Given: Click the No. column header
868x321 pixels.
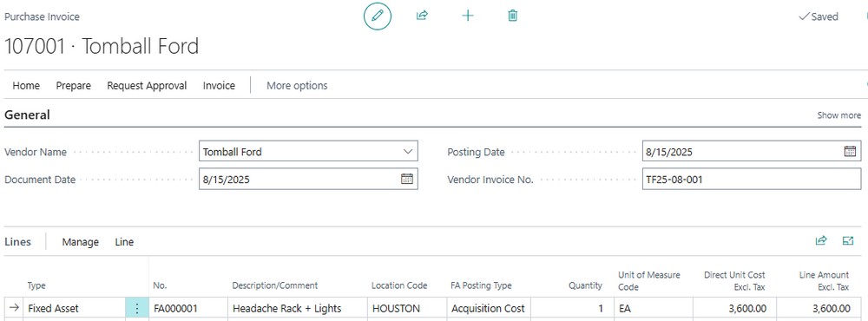Looking at the screenshot, I should [x=160, y=285].
